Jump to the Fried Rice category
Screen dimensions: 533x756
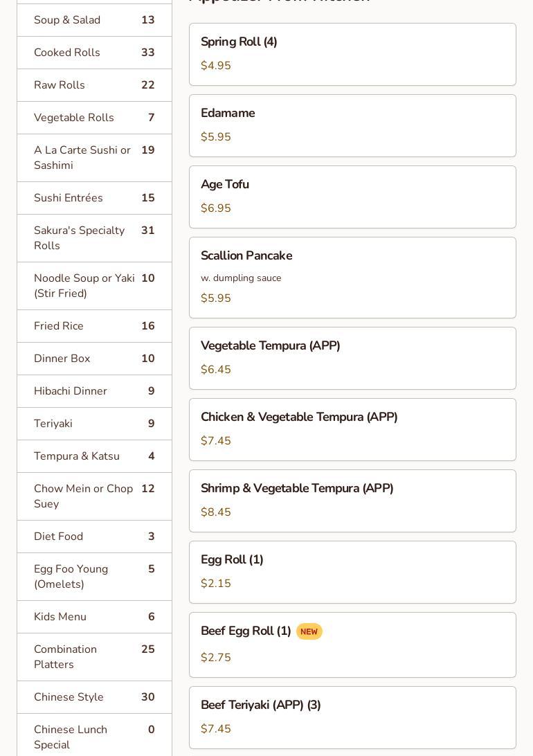pyautogui.click(x=94, y=326)
